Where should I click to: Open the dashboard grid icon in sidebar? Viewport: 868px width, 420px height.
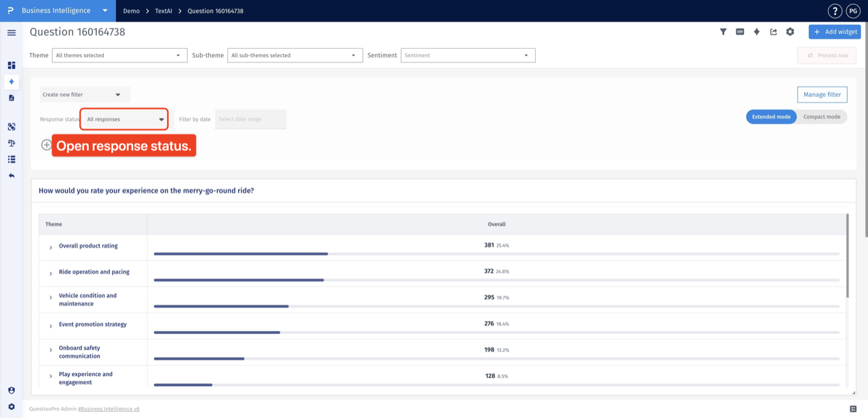[x=12, y=65]
